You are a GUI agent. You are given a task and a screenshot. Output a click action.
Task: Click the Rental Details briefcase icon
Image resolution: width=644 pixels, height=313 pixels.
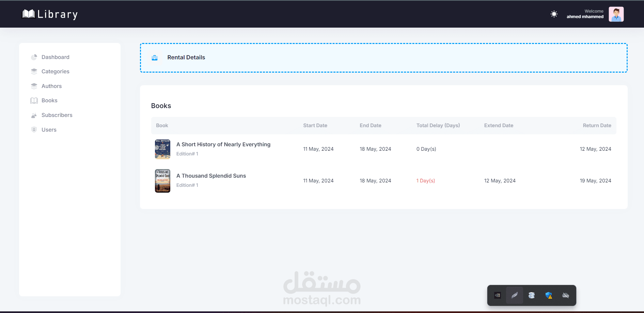[155, 58]
